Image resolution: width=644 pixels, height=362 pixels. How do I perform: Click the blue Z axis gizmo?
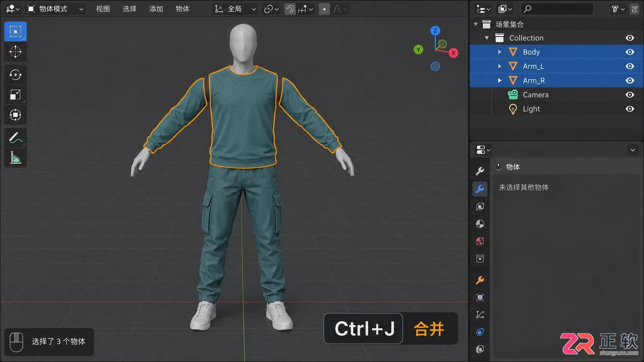pos(435,31)
